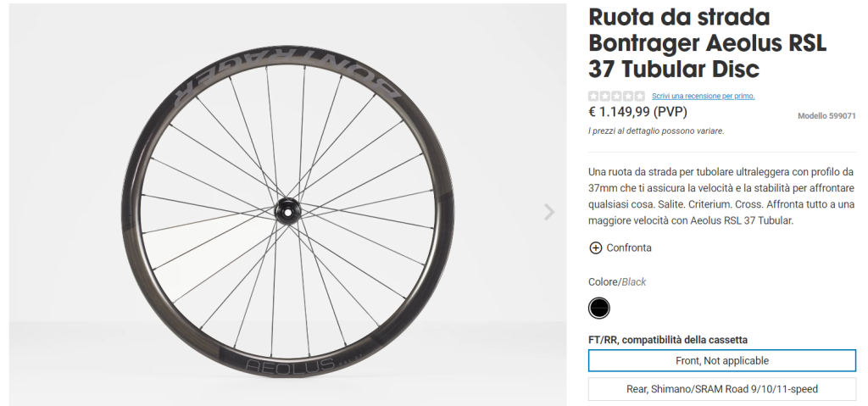Click the 'FT/RR, compatibilità della cassetta' heading
Screen dimensions: 868x406
tap(668, 340)
